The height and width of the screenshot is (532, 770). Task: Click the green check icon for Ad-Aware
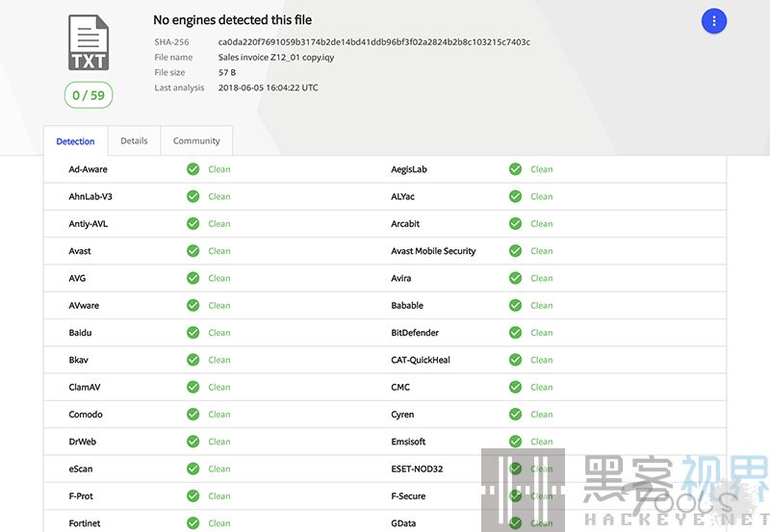click(x=192, y=169)
